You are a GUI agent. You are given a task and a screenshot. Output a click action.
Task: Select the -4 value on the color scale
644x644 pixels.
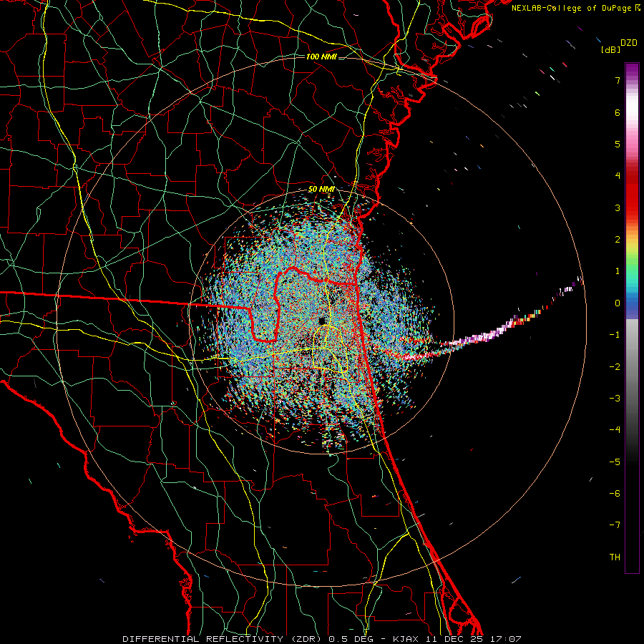click(615, 429)
